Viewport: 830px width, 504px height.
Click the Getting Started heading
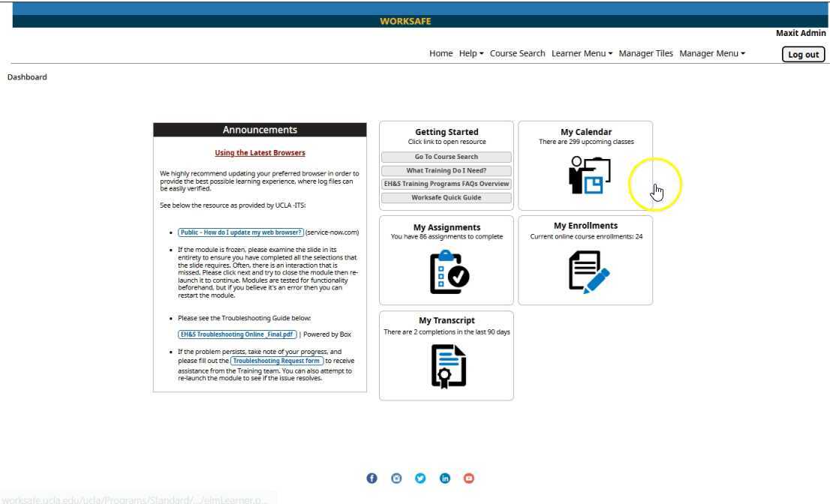coord(447,132)
